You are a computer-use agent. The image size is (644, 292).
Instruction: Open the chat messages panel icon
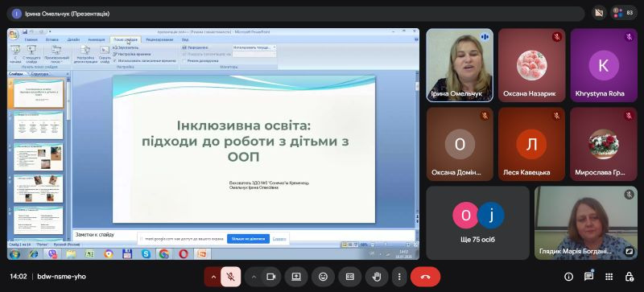coord(588,277)
